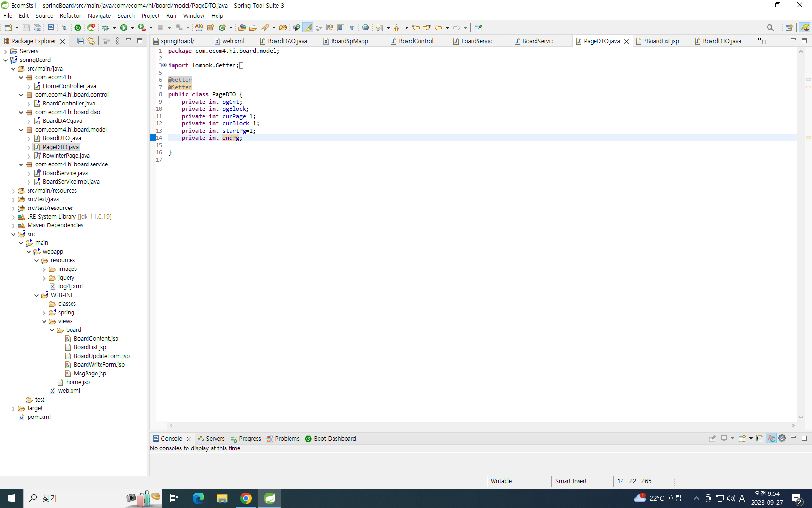Screen dimensions: 812x508
Task: Collapse the WEB-INF folder
Action: (37, 295)
